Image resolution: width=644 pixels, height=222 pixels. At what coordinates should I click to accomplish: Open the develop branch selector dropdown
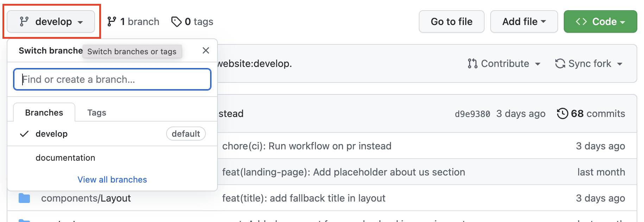pos(51,21)
